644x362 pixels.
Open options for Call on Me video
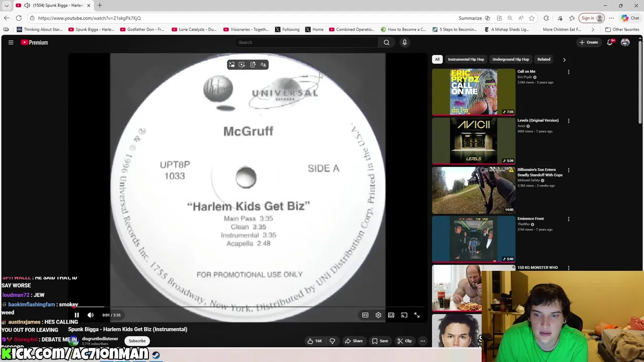pyautogui.click(x=569, y=72)
